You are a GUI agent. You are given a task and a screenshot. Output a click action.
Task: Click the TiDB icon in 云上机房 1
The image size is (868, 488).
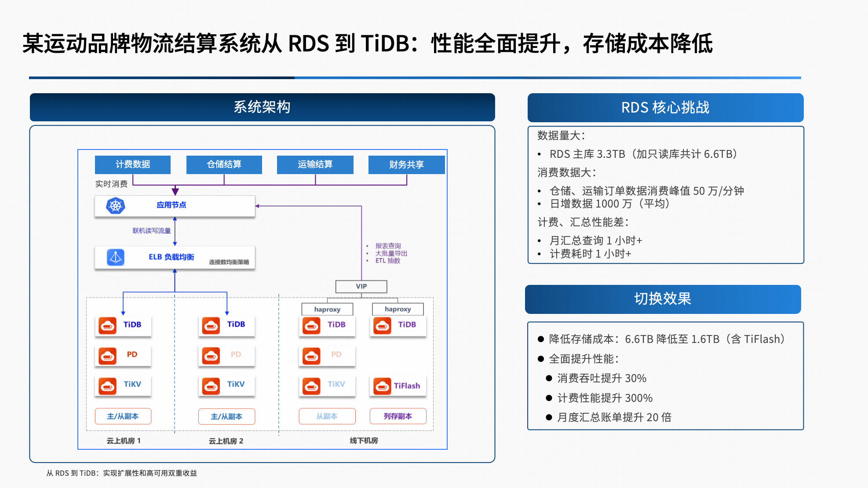coord(107,325)
